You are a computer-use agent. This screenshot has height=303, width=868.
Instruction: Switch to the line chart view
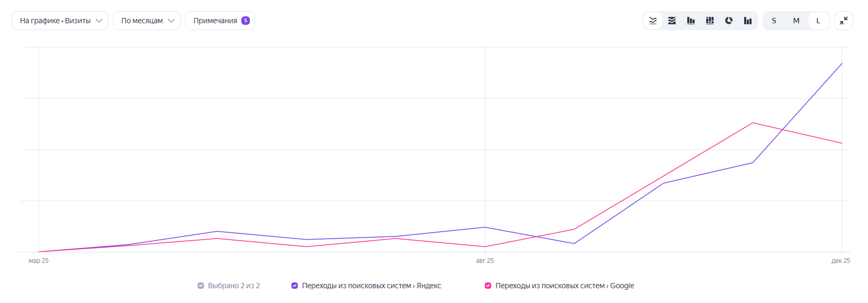653,21
